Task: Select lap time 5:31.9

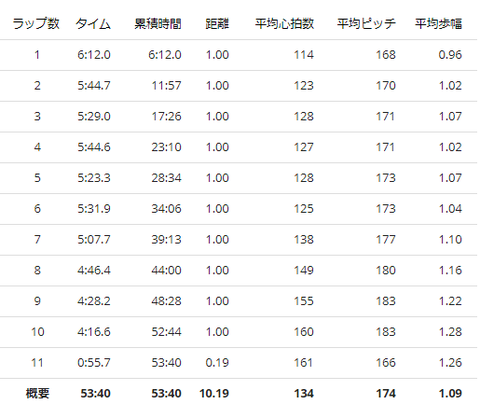Action: click(94, 209)
